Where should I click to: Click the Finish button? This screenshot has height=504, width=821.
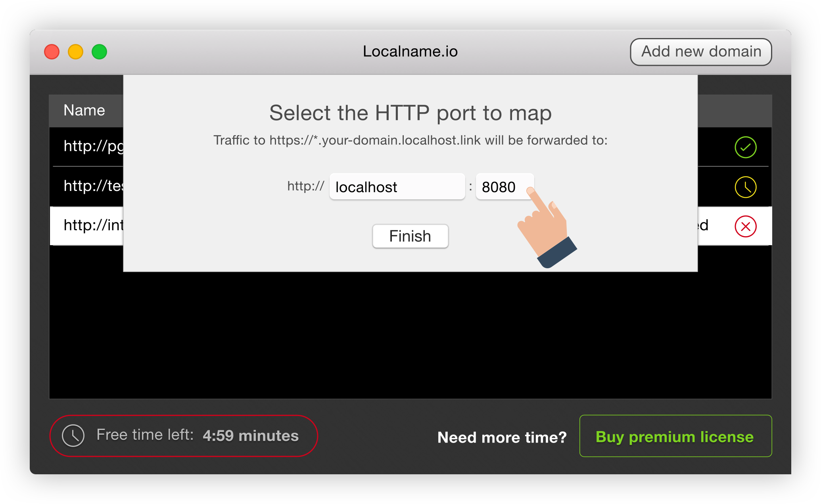point(410,236)
